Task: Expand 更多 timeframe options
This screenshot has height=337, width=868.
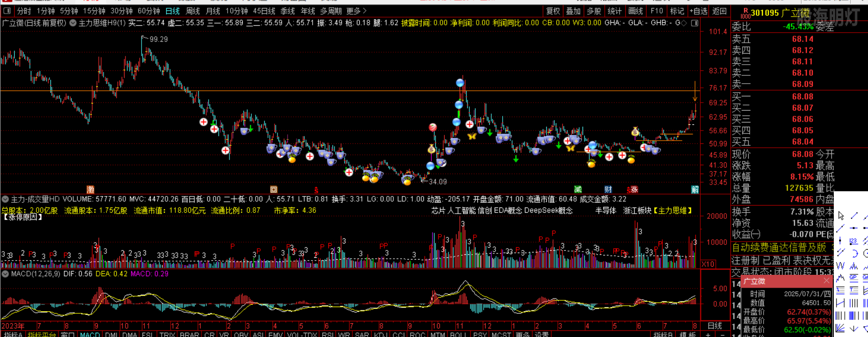Action: [x=356, y=11]
